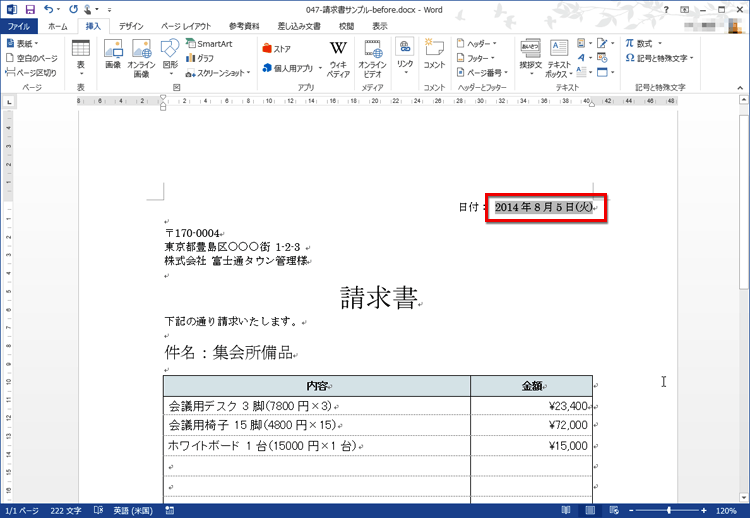Open zoom dialog via 120% label
Viewport: 750px width, 518px height.
tap(726, 510)
